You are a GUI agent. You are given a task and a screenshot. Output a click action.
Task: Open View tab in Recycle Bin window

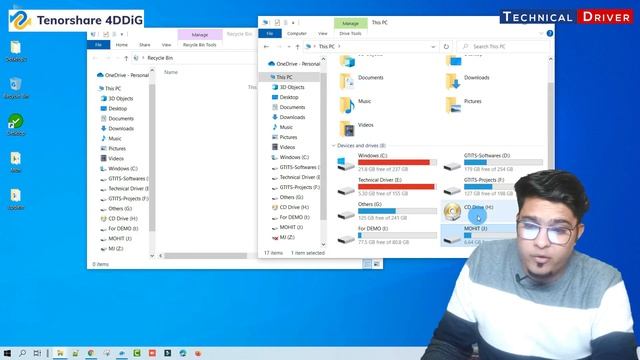(166, 45)
